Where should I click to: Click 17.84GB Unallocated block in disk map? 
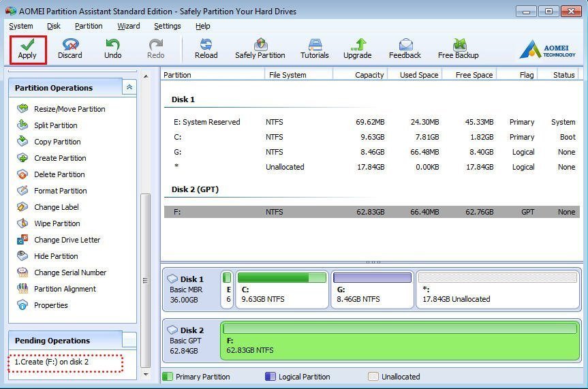tap(497, 290)
